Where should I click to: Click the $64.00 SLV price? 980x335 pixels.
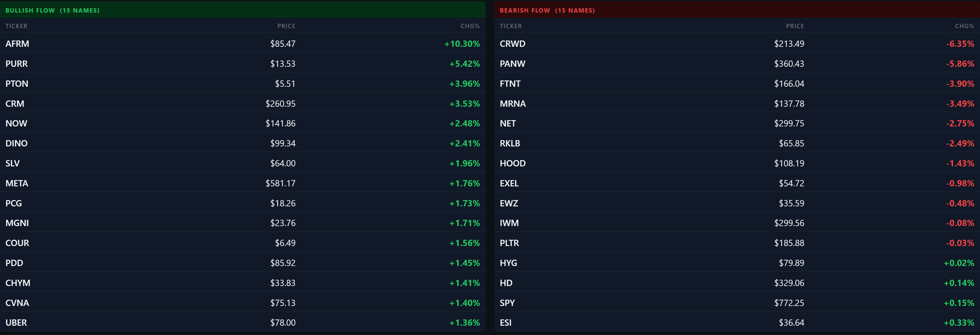click(x=283, y=163)
